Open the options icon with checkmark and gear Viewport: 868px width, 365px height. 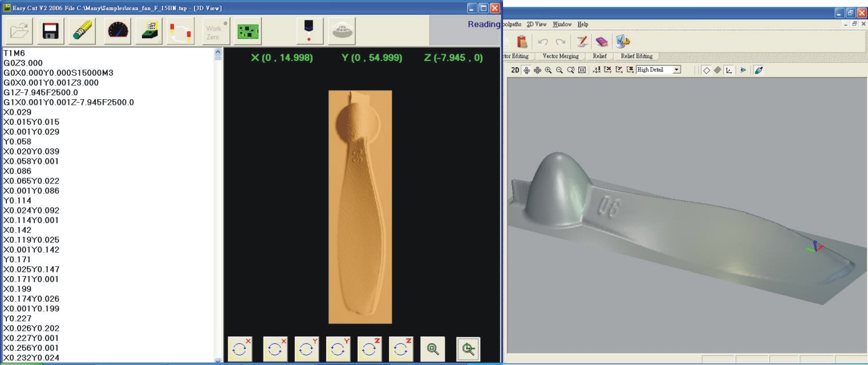click(622, 41)
